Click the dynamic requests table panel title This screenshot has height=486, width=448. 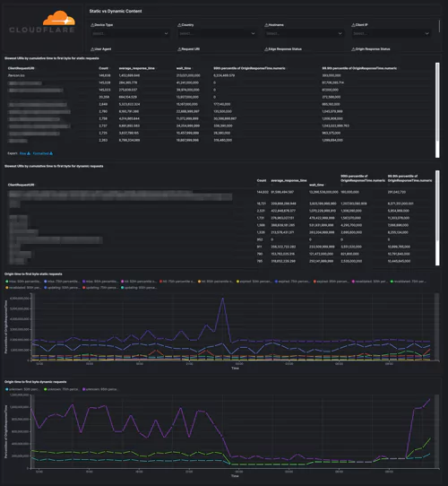(x=54, y=166)
